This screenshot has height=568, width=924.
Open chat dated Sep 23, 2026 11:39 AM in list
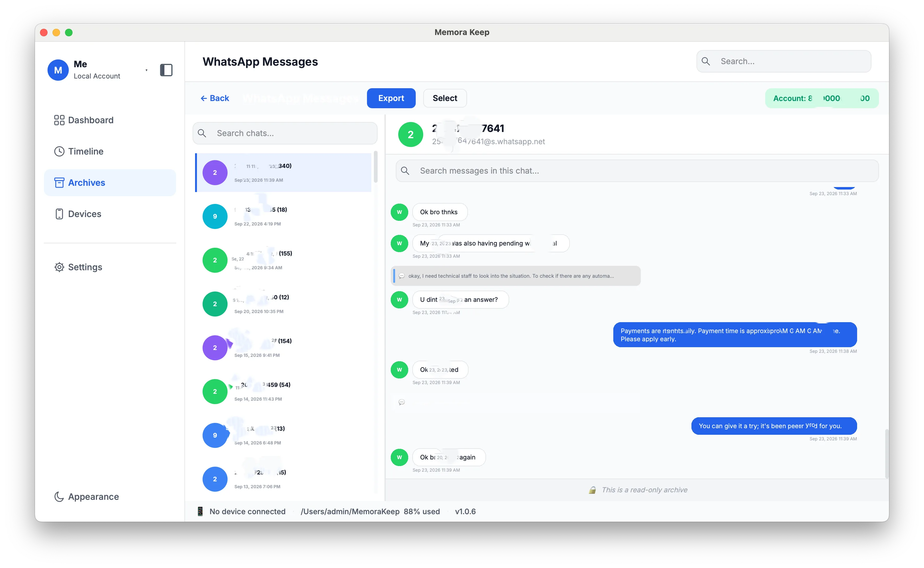coord(284,172)
